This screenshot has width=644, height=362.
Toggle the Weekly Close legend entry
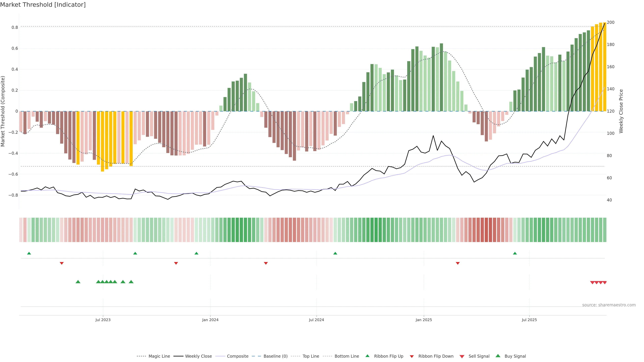[198, 356]
